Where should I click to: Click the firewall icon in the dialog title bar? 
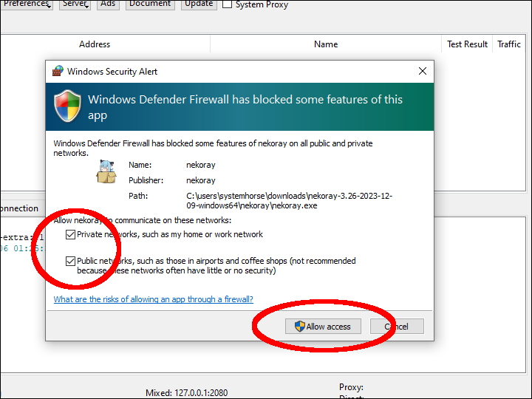58,71
